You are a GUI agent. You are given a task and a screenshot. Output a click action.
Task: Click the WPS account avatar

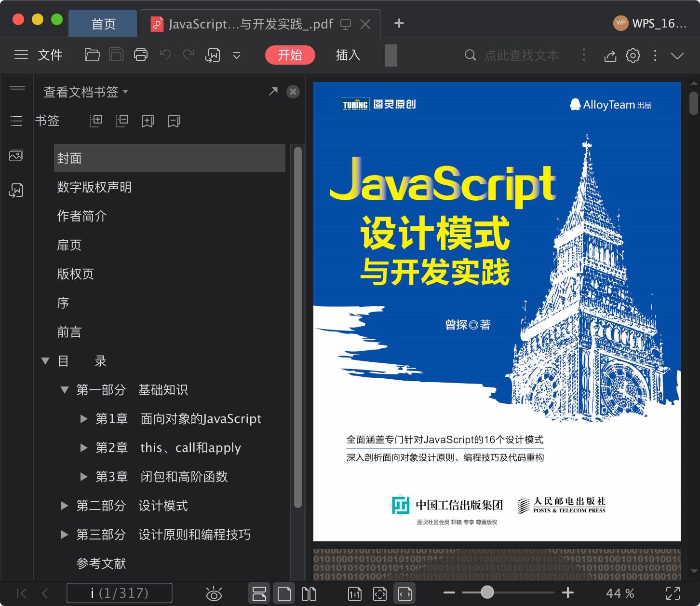(620, 23)
